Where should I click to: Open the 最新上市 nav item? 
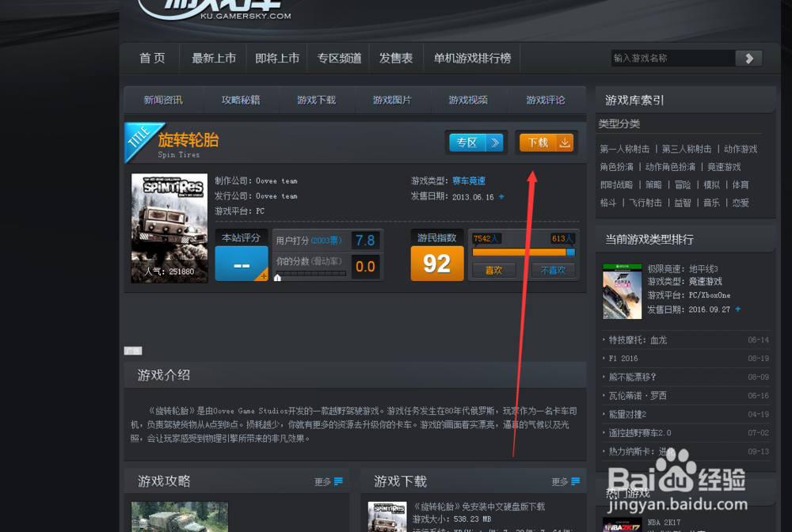coord(214,59)
